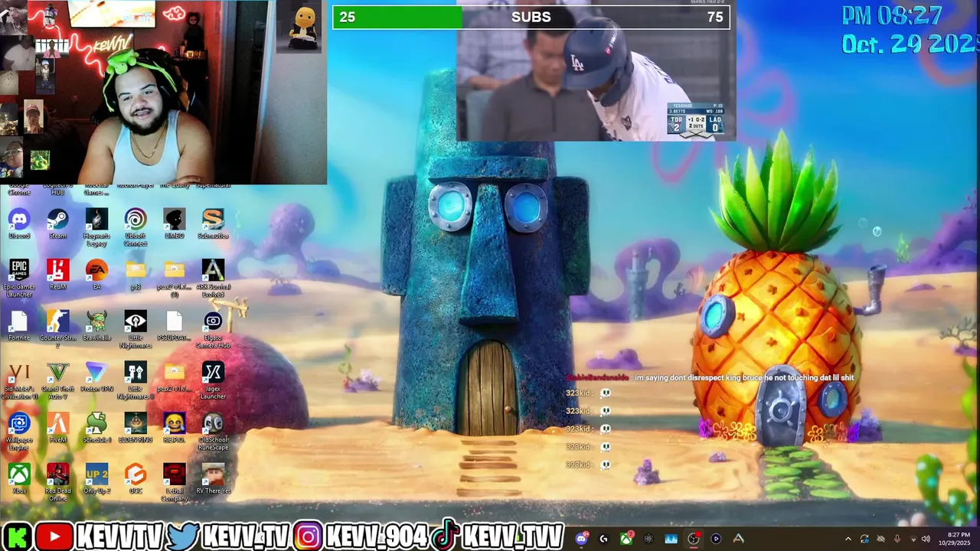The image size is (980, 551).
Task: Launch the Lethal Company desktop icon
Action: tap(175, 484)
